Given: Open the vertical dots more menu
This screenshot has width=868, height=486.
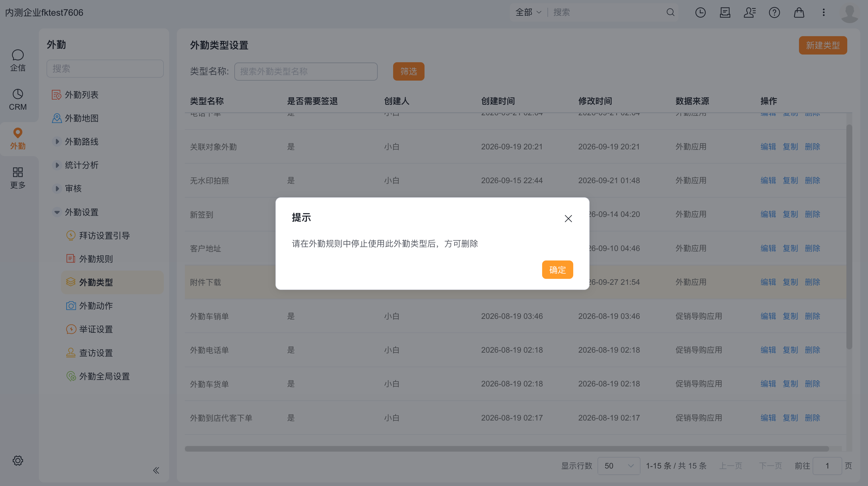Looking at the screenshot, I should coord(824,12).
